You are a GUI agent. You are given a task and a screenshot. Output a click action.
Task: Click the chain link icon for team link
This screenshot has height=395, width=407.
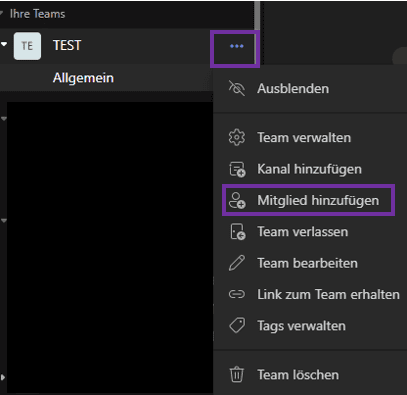click(237, 294)
